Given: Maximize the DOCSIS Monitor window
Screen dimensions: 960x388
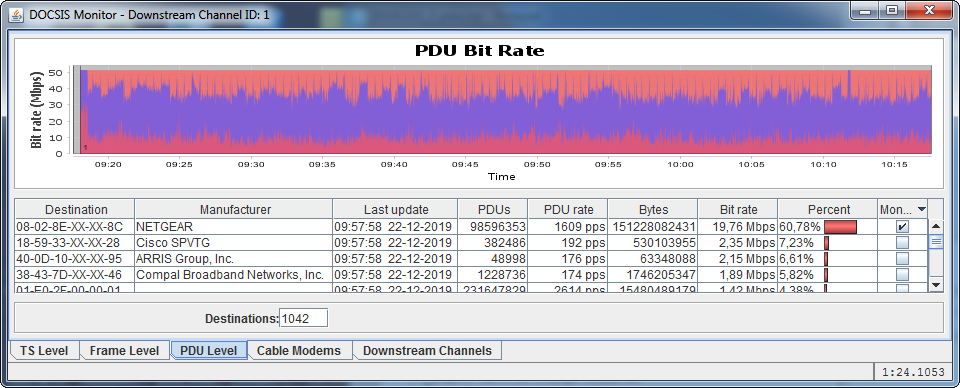Looking at the screenshot, I should pyautogui.click(x=891, y=10).
